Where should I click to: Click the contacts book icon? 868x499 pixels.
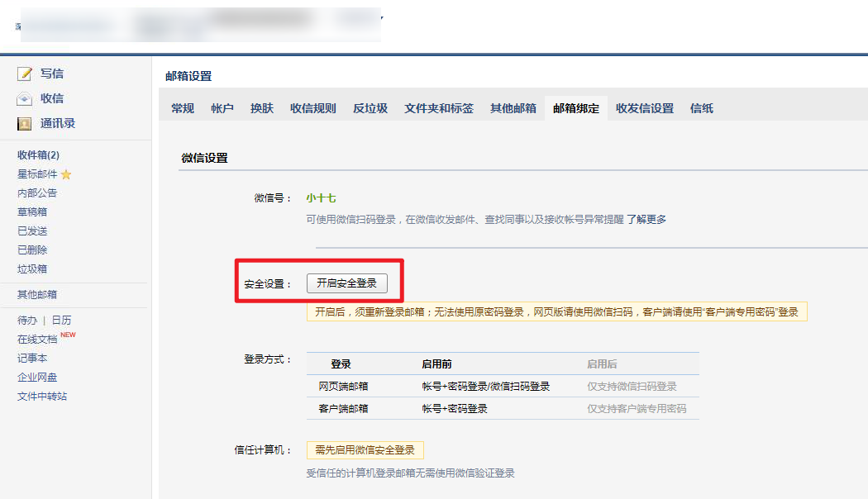tap(24, 123)
